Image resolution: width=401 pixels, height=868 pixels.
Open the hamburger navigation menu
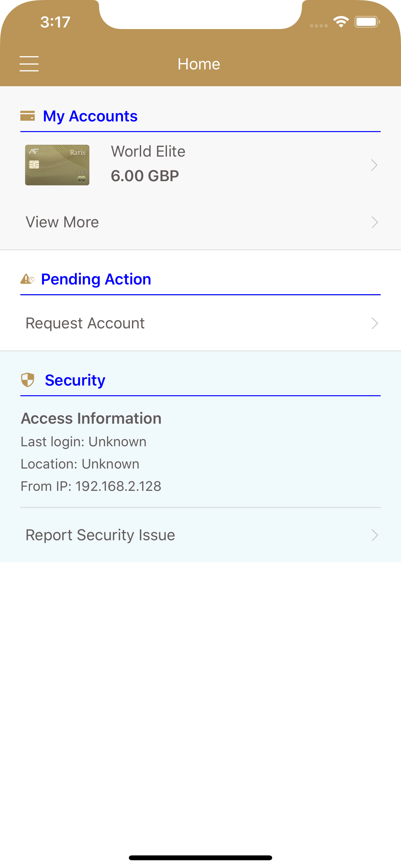(x=29, y=64)
